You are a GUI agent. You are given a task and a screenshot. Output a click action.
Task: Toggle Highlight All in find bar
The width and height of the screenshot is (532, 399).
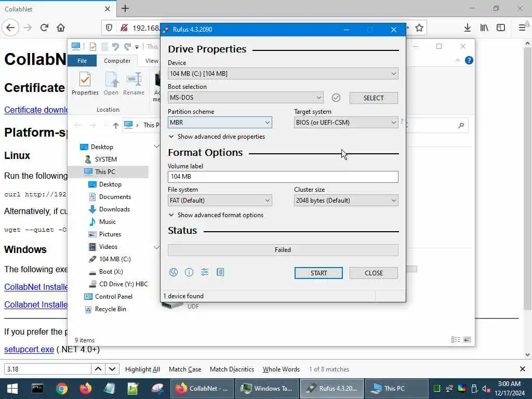[142, 369]
